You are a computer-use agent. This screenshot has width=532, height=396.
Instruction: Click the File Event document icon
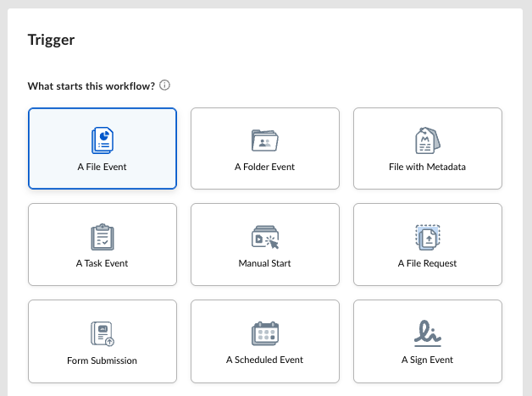[x=102, y=140]
